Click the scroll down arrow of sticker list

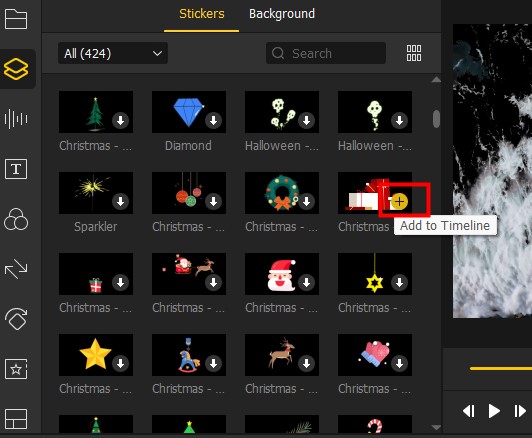coord(436,427)
